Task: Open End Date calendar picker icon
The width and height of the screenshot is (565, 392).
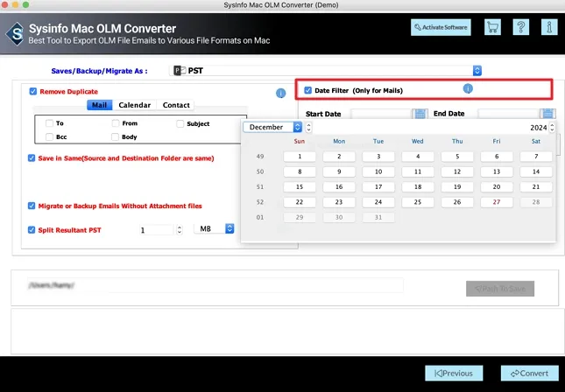Action: (547, 114)
